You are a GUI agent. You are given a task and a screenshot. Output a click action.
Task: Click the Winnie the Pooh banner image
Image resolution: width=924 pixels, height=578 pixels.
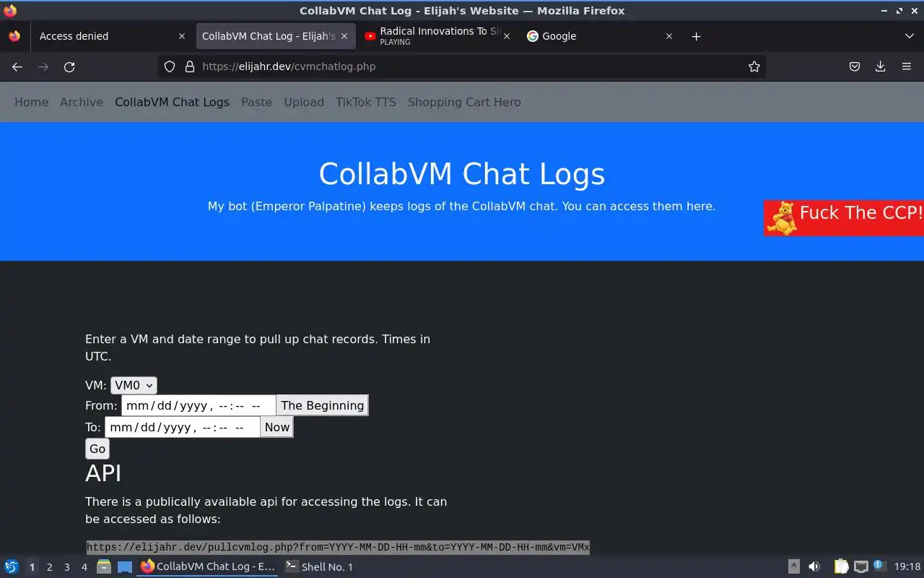[x=781, y=218]
